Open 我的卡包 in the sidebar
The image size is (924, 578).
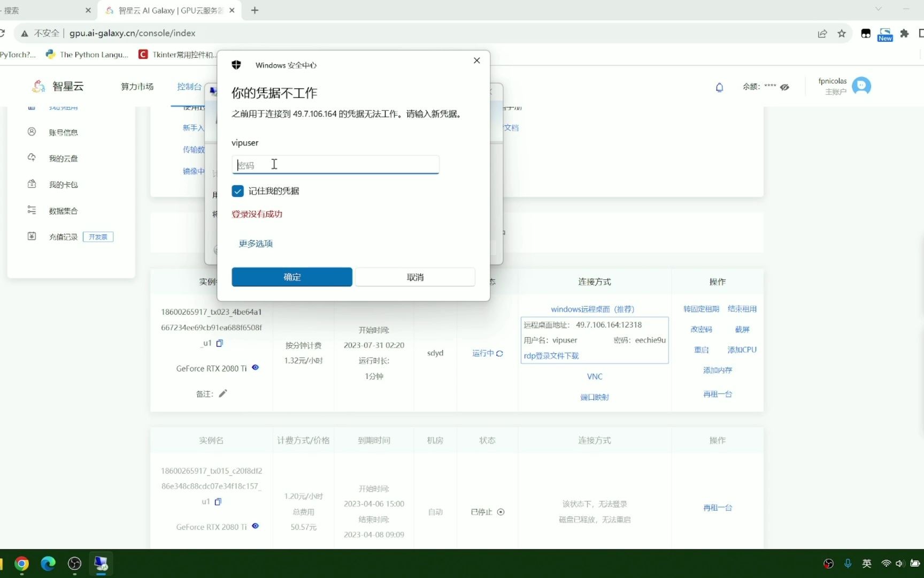[x=64, y=185]
